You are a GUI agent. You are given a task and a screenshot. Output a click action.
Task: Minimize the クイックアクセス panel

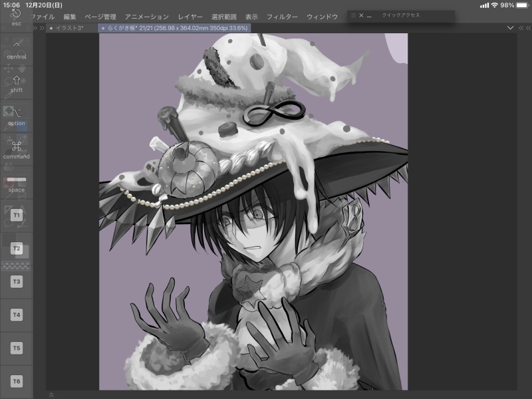(369, 16)
